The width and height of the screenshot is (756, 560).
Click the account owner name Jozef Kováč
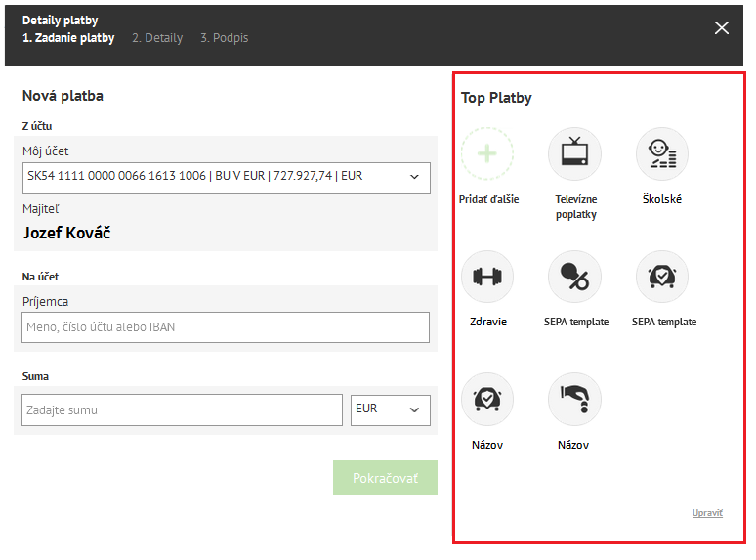click(69, 233)
